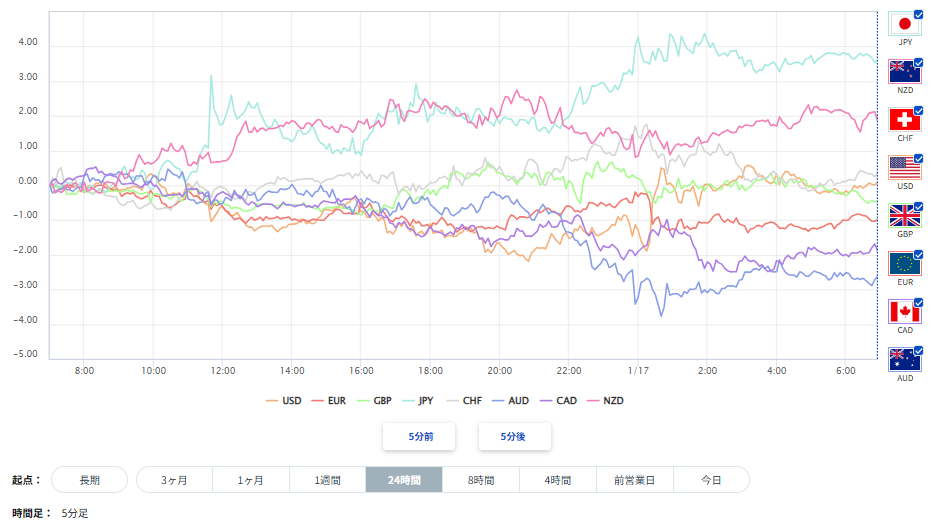
Task: Switch to the 1ヶ月 range tab
Action: tap(251, 480)
